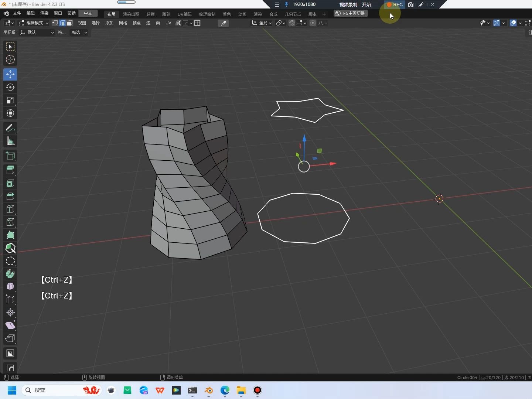Select the Annotate pencil tool
The image size is (532, 399).
pyautogui.click(x=10, y=128)
